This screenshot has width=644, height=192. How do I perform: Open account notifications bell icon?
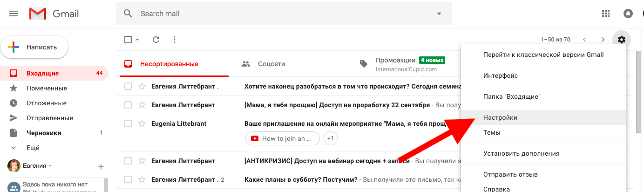[628, 14]
